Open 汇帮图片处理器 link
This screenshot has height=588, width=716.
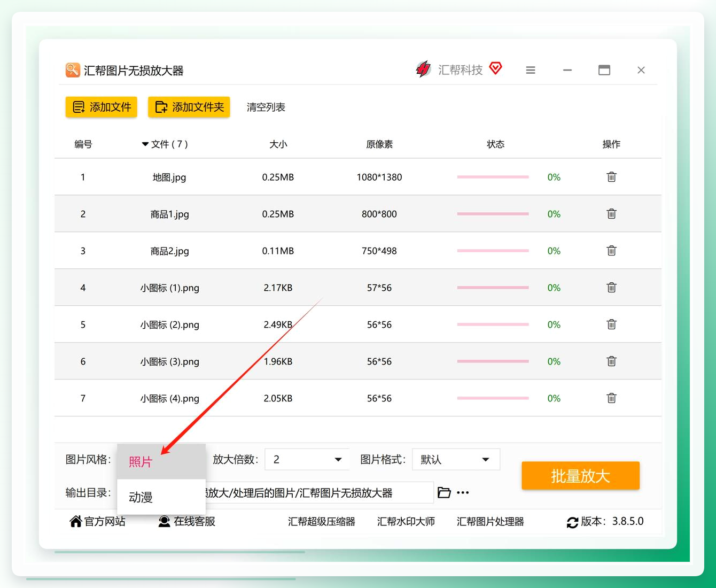[x=491, y=521]
